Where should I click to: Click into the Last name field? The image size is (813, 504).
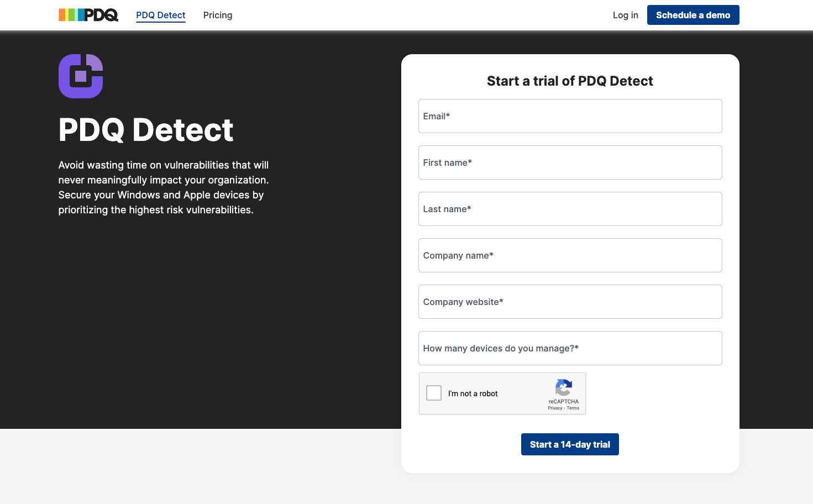pyautogui.click(x=570, y=209)
